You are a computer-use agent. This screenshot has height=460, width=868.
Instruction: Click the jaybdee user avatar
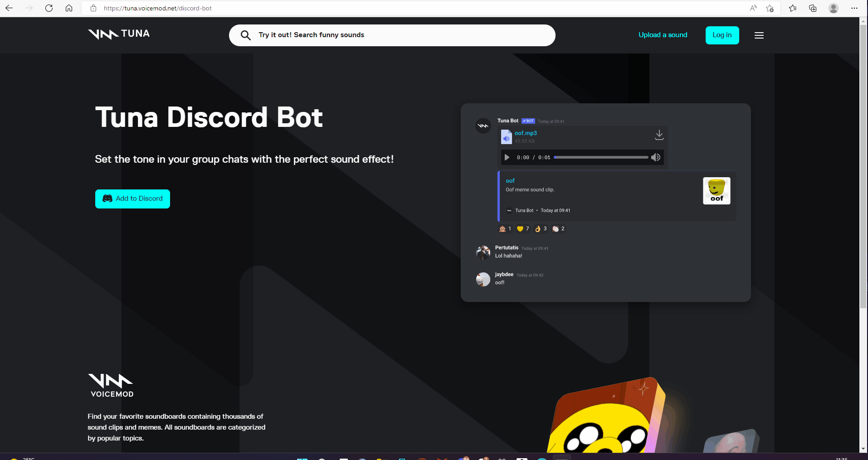[483, 279]
